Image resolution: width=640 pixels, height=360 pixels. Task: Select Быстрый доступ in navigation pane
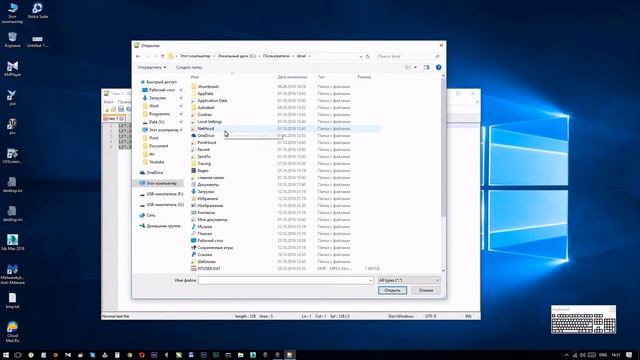pyautogui.click(x=158, y=82)
